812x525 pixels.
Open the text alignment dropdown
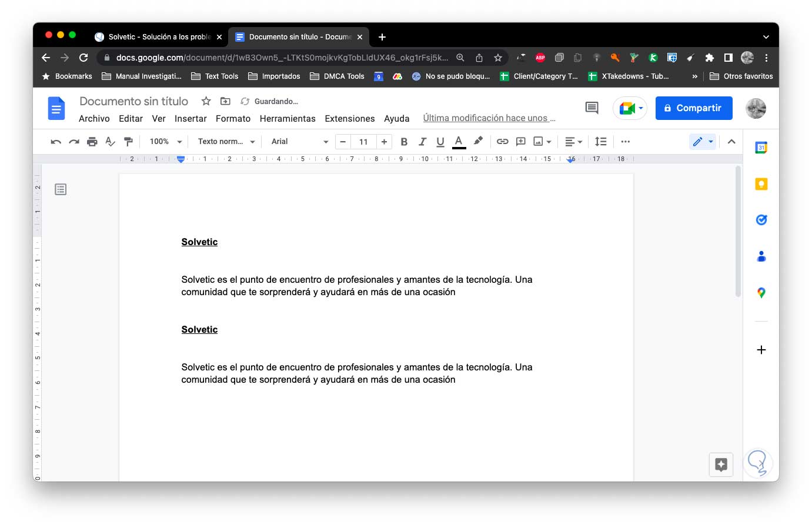click(573, 142)
